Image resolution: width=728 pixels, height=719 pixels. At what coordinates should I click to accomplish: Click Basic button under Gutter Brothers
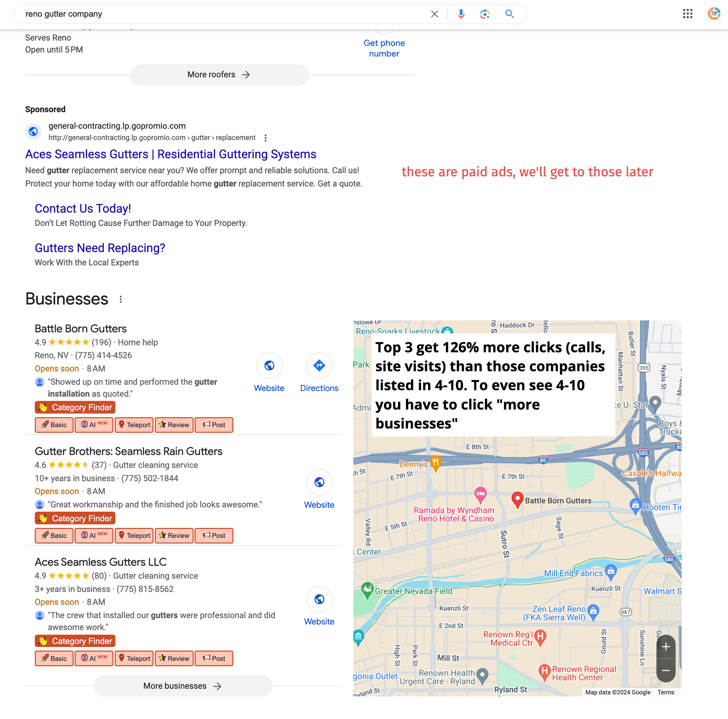54,536
